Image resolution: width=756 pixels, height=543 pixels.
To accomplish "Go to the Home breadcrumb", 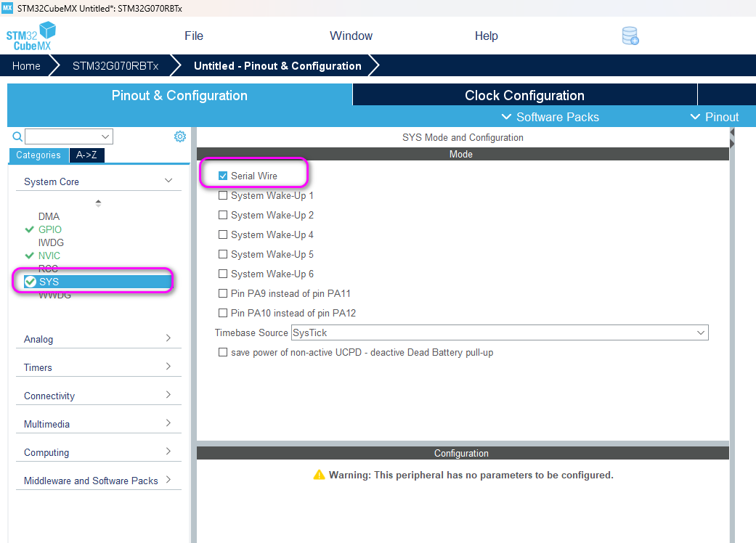I will 26,66.
